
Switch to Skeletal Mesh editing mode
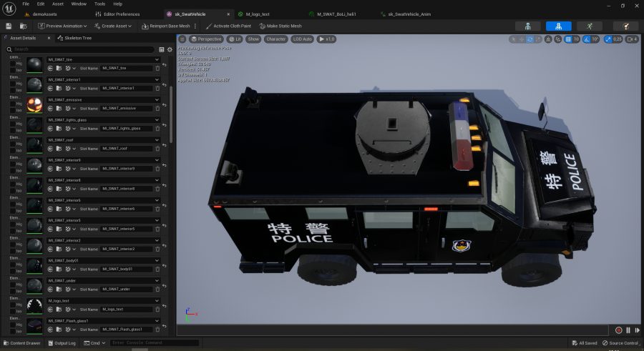(x=558, y=26)
